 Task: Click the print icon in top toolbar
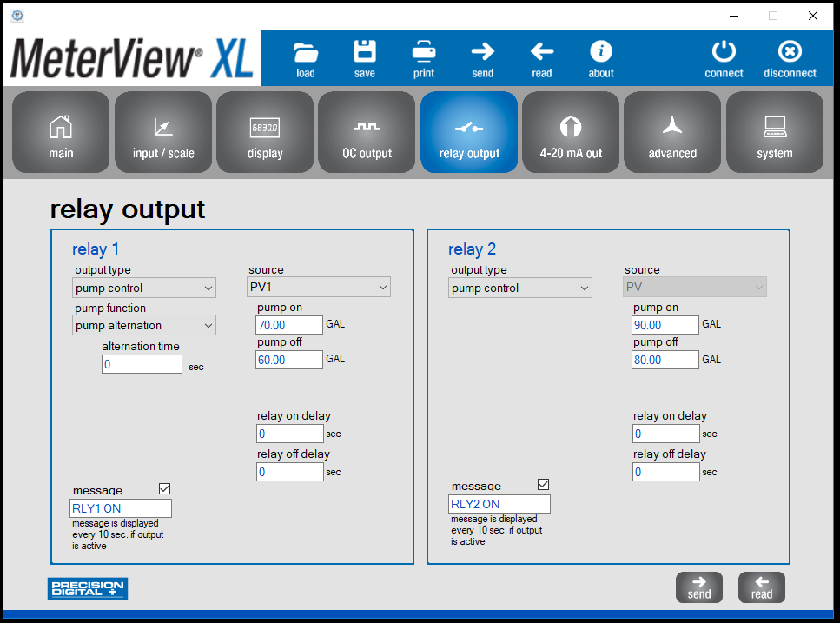pyautogui.click(x=424, y=52)
